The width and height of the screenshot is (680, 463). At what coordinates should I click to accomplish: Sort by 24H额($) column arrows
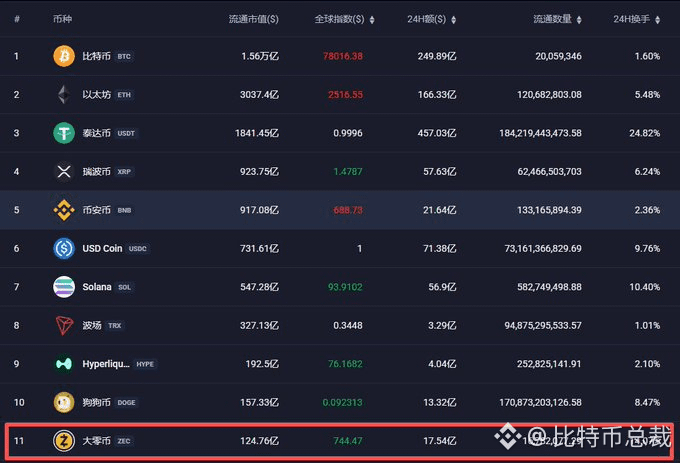pyautogui.click(x=454, y=20)
